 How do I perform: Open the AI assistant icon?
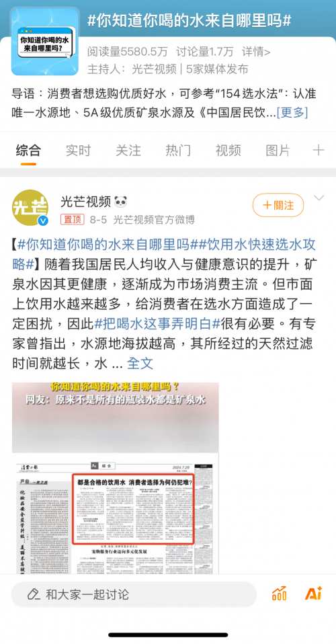click(x=313, y=594)
